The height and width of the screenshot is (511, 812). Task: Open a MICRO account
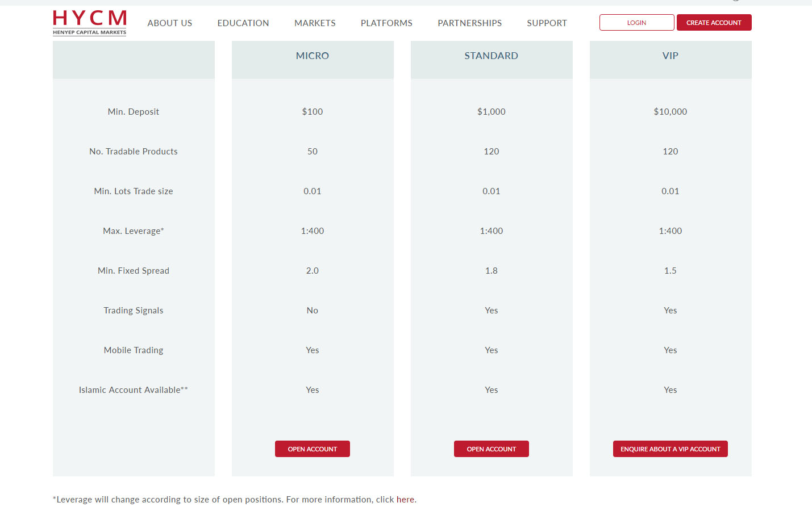coord(312,449)
